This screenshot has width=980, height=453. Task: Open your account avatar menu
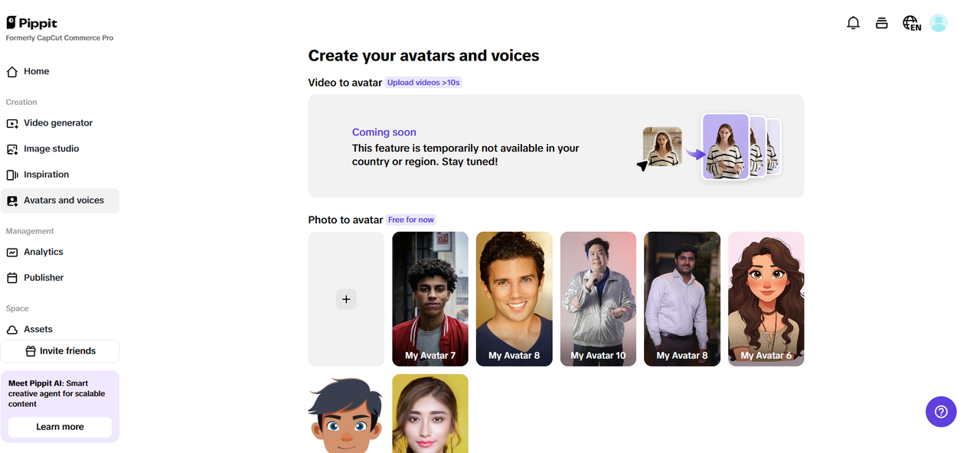coord(939,22)
